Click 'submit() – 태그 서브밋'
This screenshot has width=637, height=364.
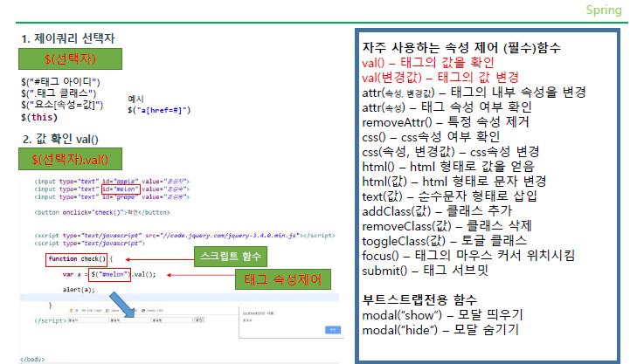(425, 271)
